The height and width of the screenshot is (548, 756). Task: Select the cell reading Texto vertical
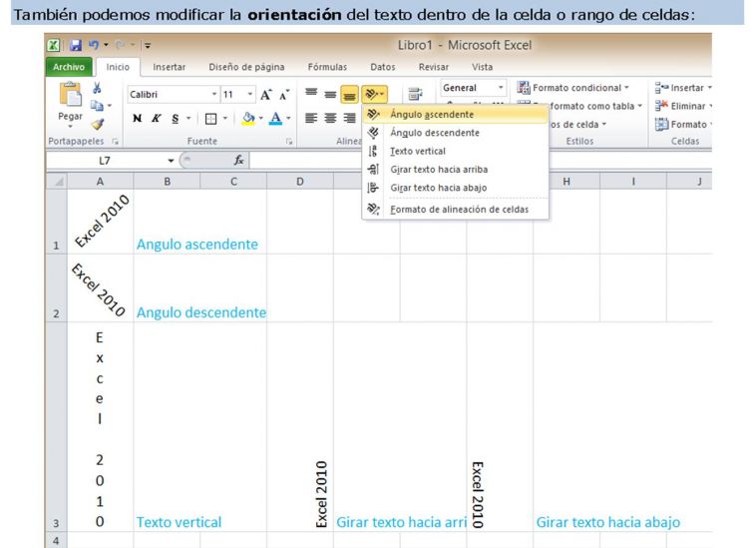pyautogui.click(x=167, y=427)
